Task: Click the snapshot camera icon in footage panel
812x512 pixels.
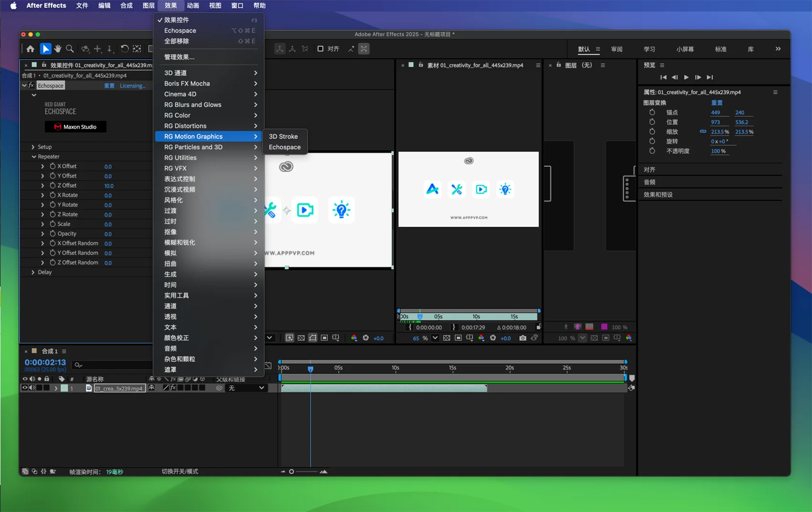Action: [523, 338]
